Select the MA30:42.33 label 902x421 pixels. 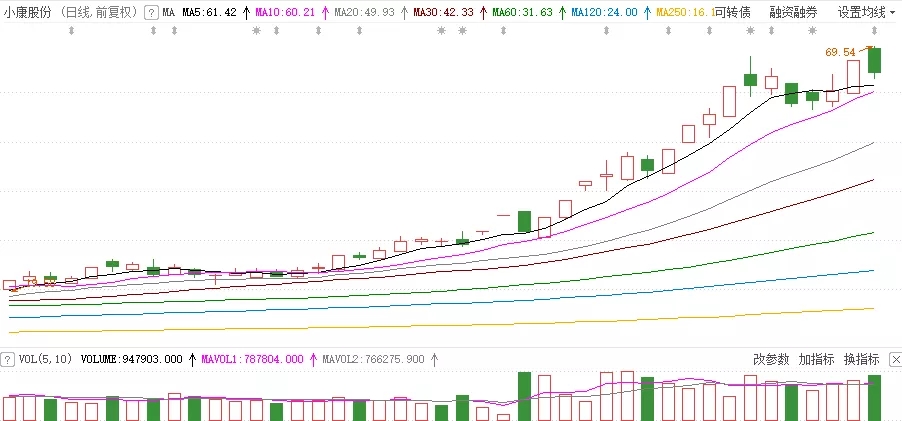pyautogui.click(x=444, y=12)
